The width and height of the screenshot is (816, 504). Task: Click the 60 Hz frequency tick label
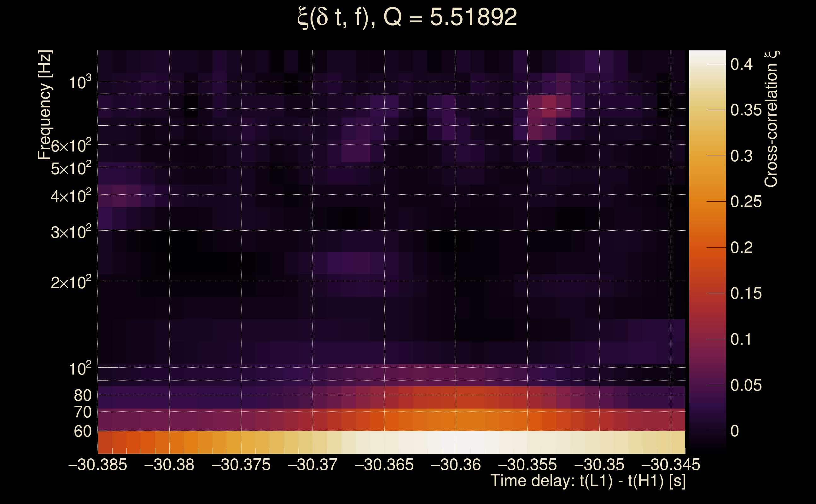point(82,431)
